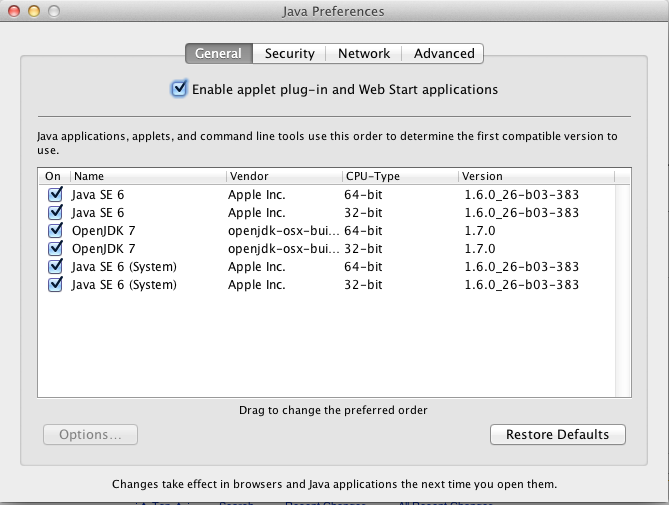Open the Security tab
Viewport: 669px width, 505px height.
click(289, 53)
